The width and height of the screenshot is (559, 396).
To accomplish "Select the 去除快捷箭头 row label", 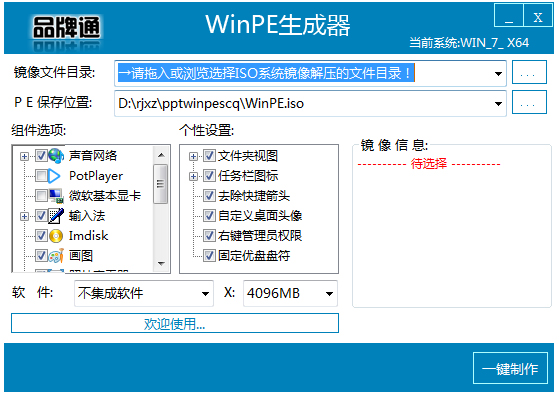I will click(x=254, y=196).
